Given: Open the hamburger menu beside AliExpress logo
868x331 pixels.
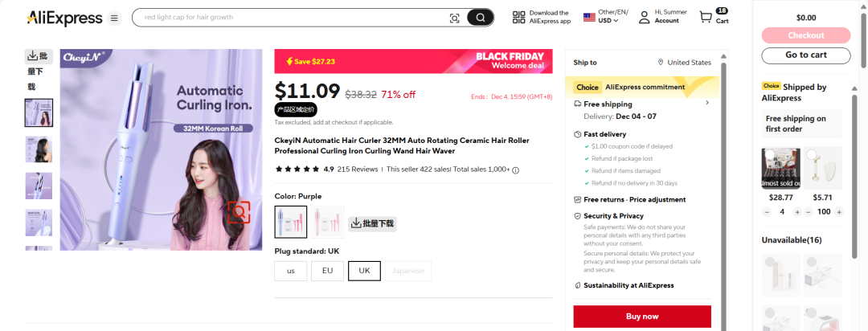Looking at the screenshot, I should pos(114,18).
